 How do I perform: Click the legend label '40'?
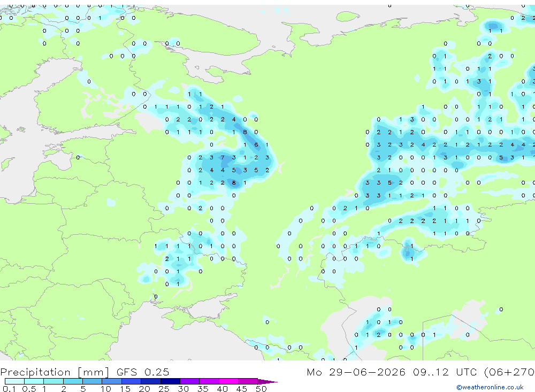point(223,389)
